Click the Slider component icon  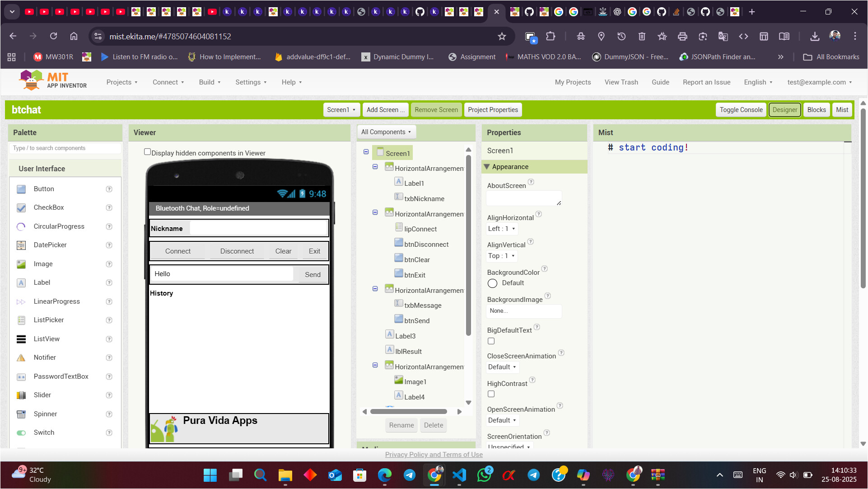(21, 395)
